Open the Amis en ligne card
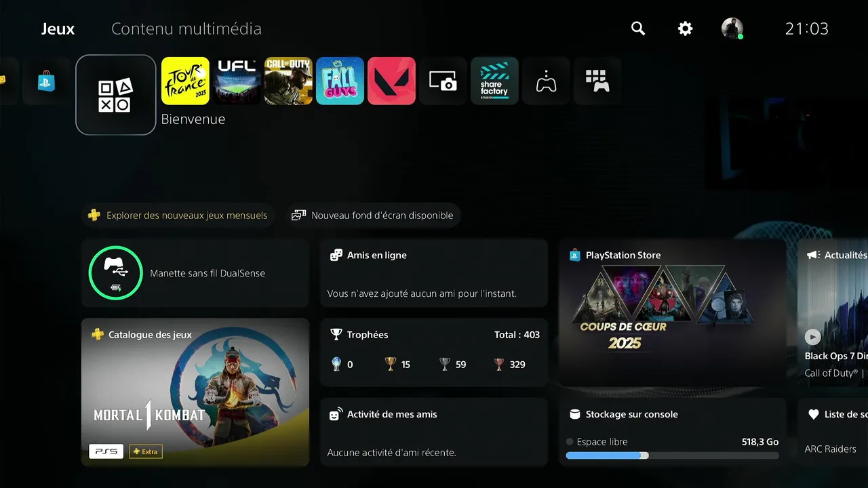 pos(434,273)
